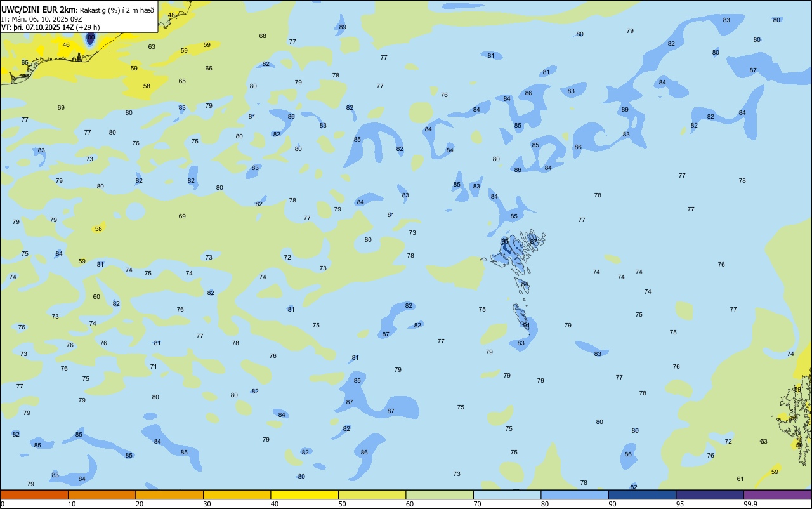Click the 70–80 pale blue legend swatch

[507, 494]
